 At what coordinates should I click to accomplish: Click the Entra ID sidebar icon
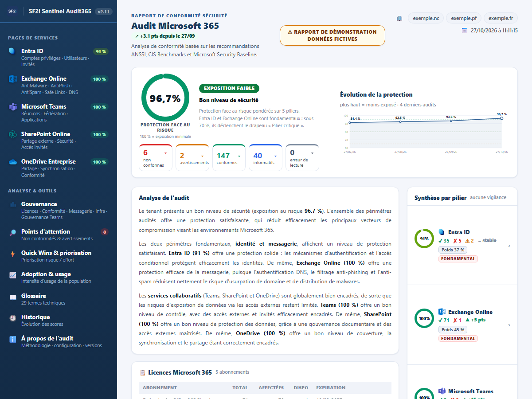pyautogui.click(x=12, y=51)
